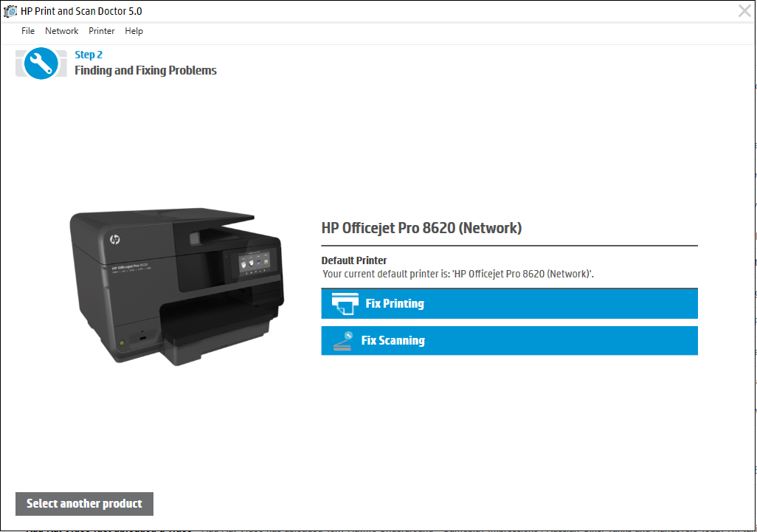Start the Fix Scanning troubleshooter
Image resolution: width=757 pixels, height=532 pixels.
click(x=509, y=340)
